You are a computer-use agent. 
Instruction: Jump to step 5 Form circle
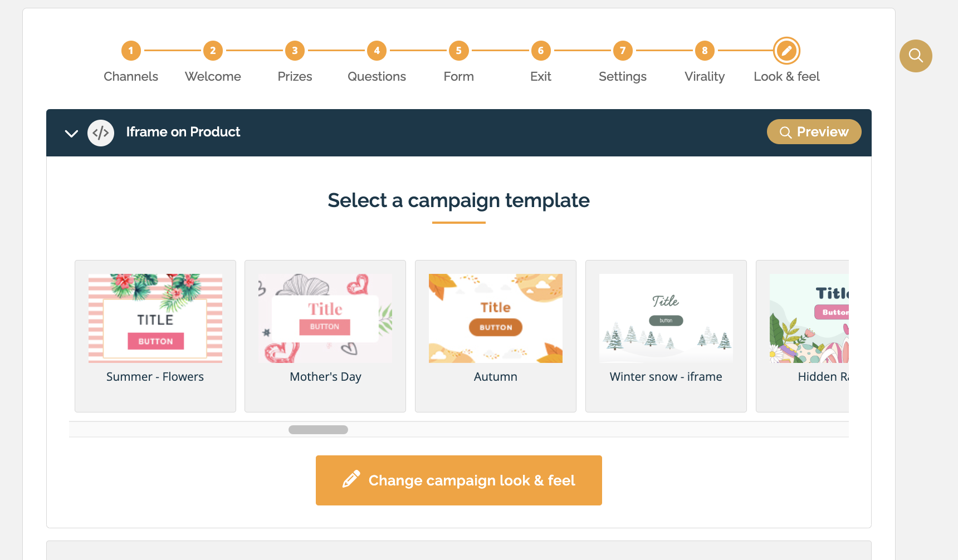[x=458, y=51]
